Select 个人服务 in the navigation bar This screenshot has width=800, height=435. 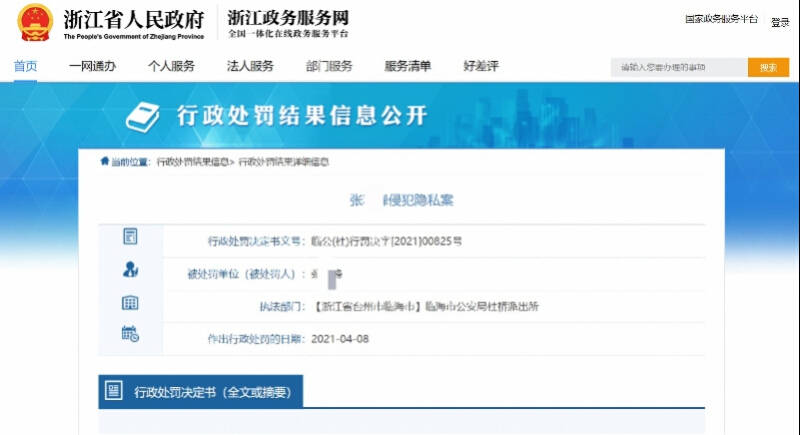(x=171, y=67)
